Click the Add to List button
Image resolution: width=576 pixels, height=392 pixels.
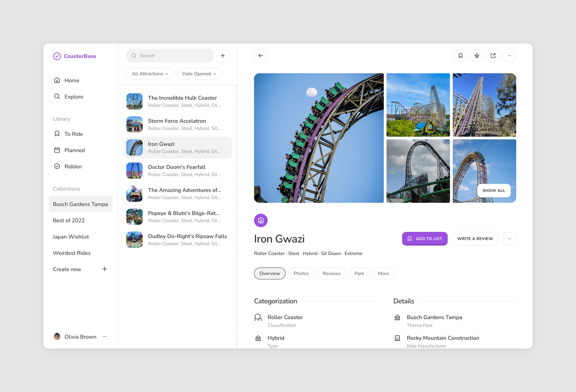(x=425, y=238)
